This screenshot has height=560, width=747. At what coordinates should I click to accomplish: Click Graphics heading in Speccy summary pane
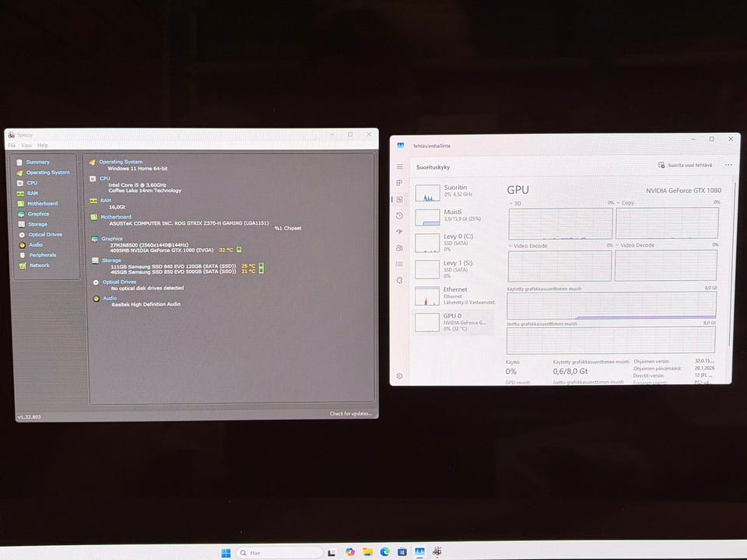pos(112,239)
